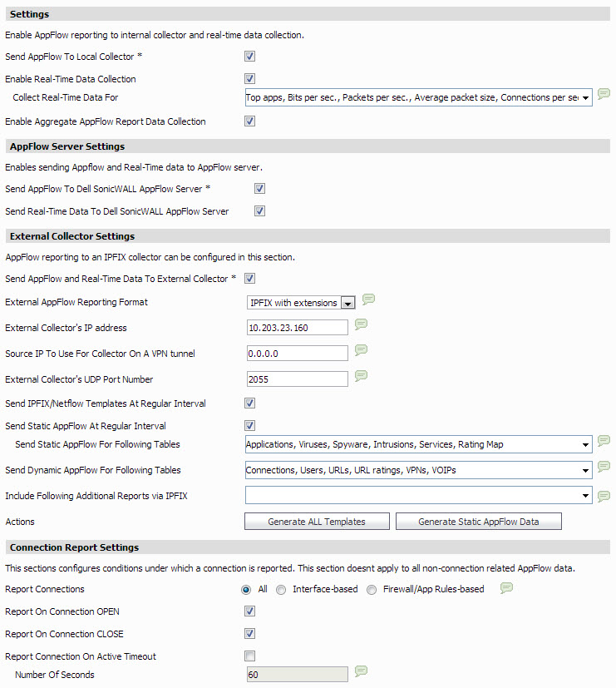616x688 pixels.
Task: Click help bubble next to Report Connections options
Action: 506,588
